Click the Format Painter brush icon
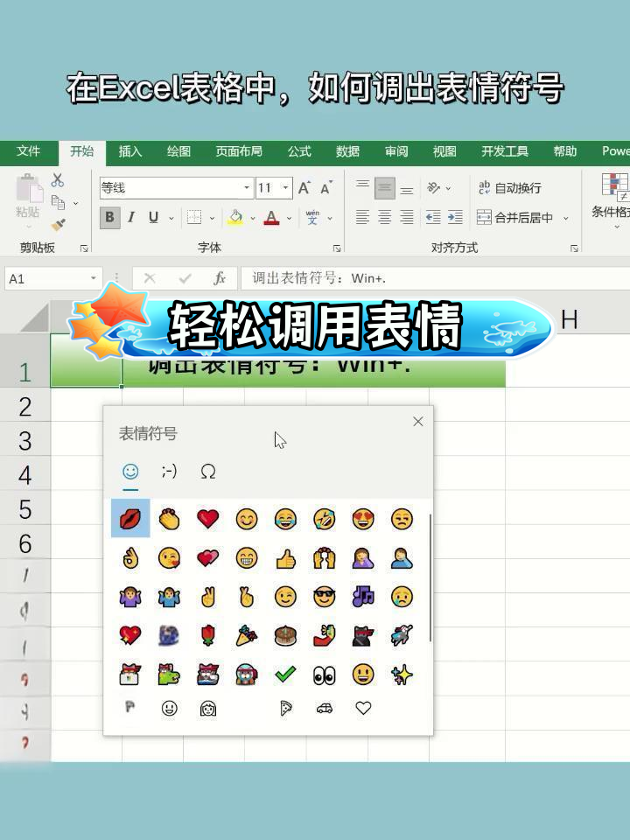 (58, 225)
